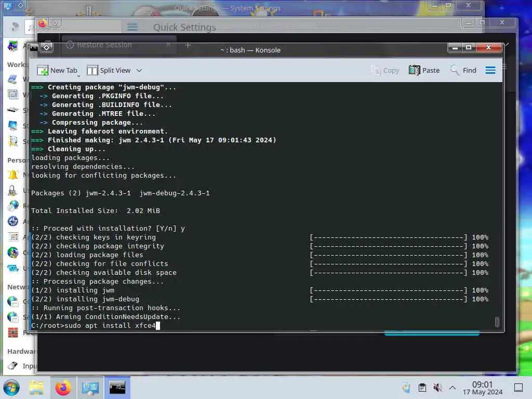Screen dimensions: 532x399
Task: Click line '(2/2) installing jwm-debug'
Action: coord(85,299)
